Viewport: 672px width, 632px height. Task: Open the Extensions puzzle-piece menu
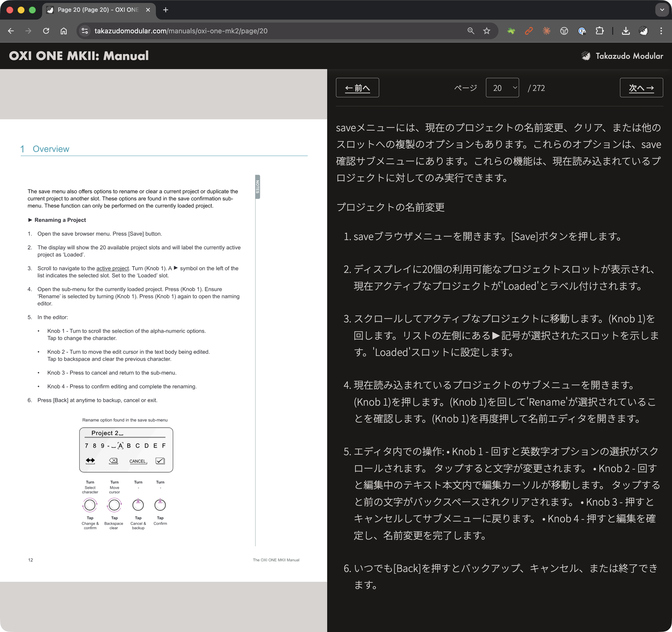click(599, 31)
